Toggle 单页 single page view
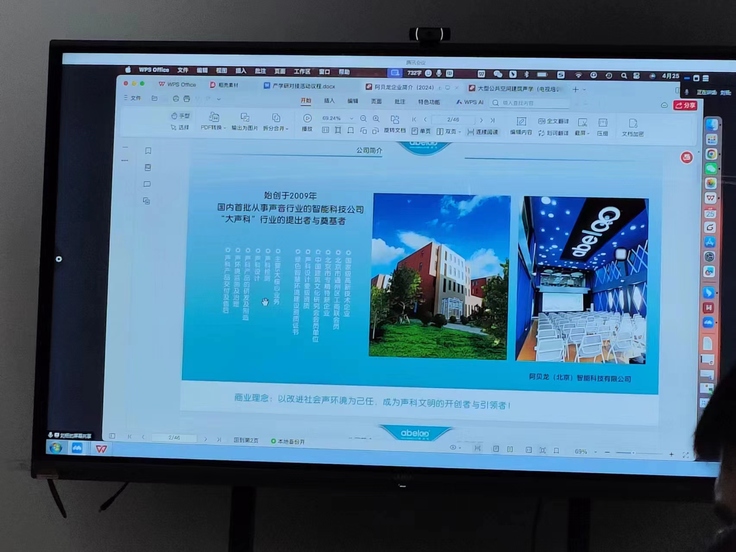The height and width of the screenshot is (552, 736). click(422, 131)
